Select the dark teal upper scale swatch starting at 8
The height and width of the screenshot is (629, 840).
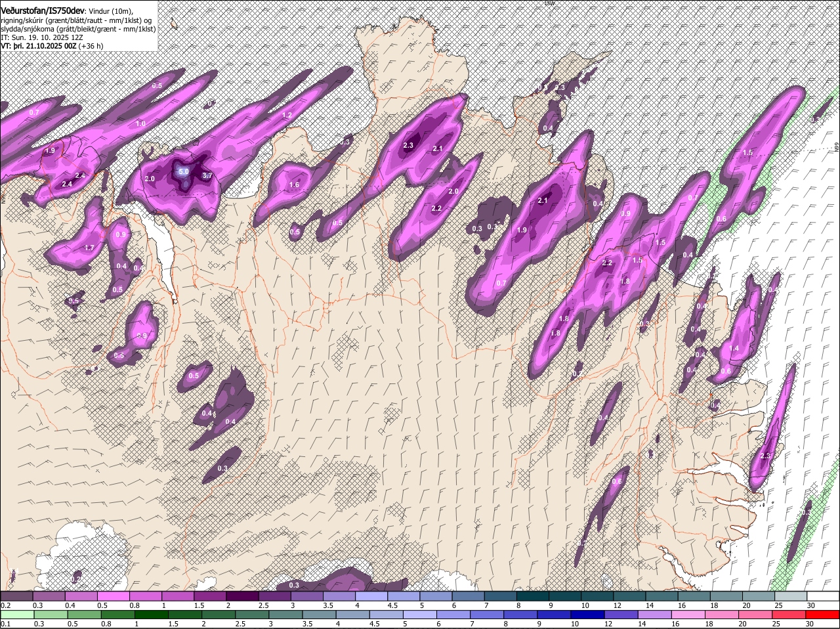tap(532, 596)
